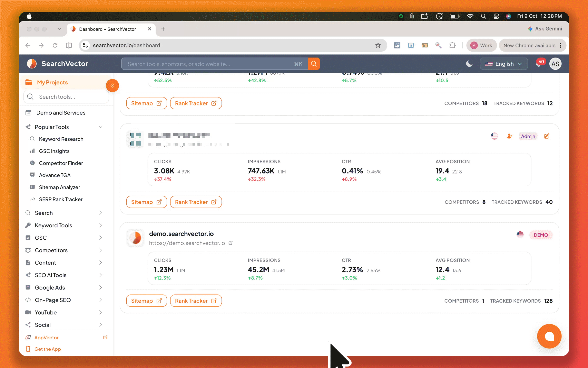The height and width of the screenshot is (368, 588).
Task: Focus the top search tools and shortcuts bar
Action: click(214, 64)
